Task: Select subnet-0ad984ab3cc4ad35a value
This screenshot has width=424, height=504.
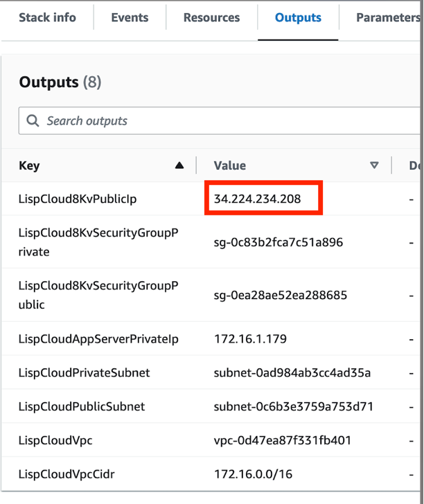Action: [292, 373]
